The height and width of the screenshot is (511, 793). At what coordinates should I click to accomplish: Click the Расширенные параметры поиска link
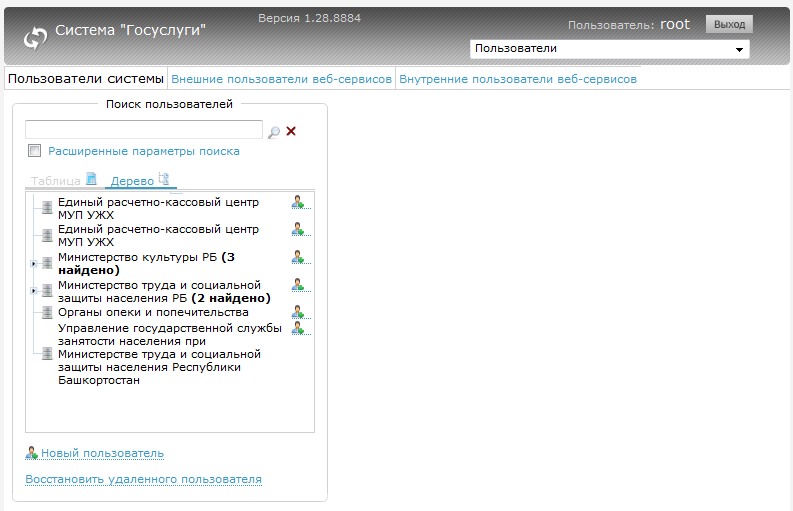144,151
